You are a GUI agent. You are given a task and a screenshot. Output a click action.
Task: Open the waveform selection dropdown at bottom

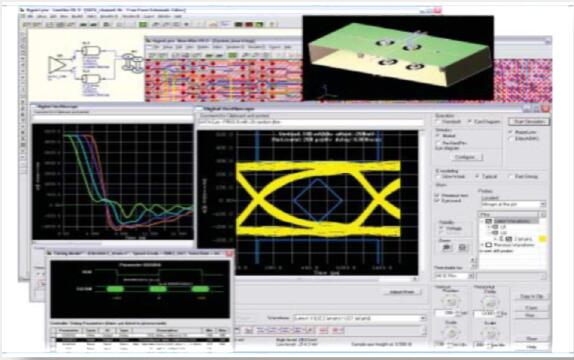pyautogui.click(x=359, y=318)
